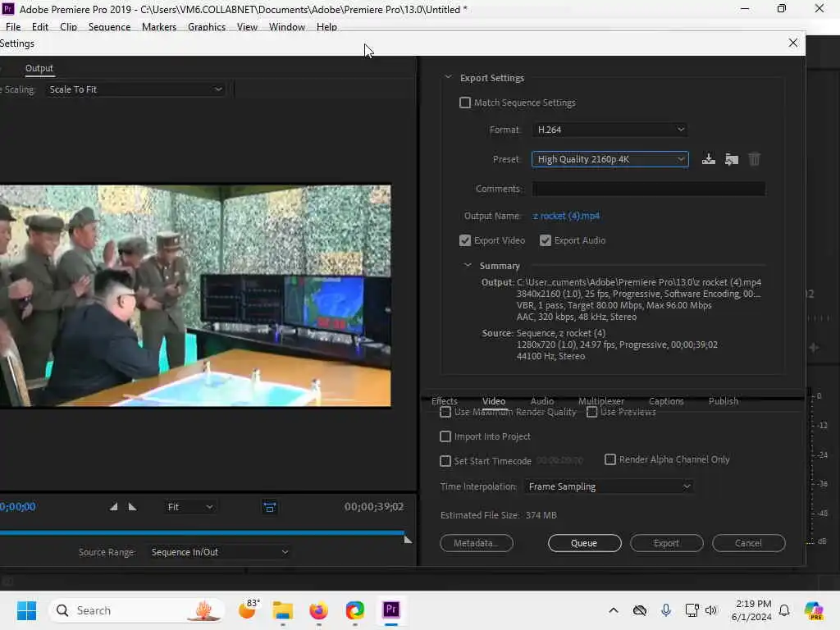This screenshot has width=840, height=630.
Task: Click the taskbar clock 2:19 PM
Action: 753,604
